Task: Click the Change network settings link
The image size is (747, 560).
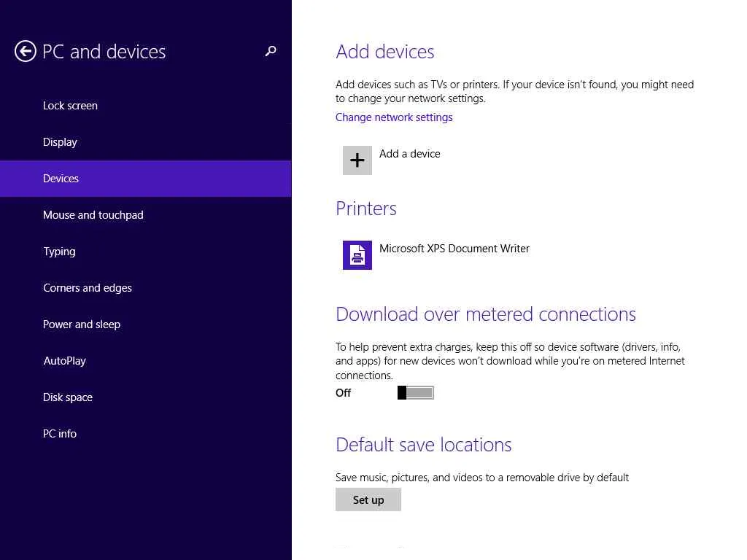Action: pos(394,117)
